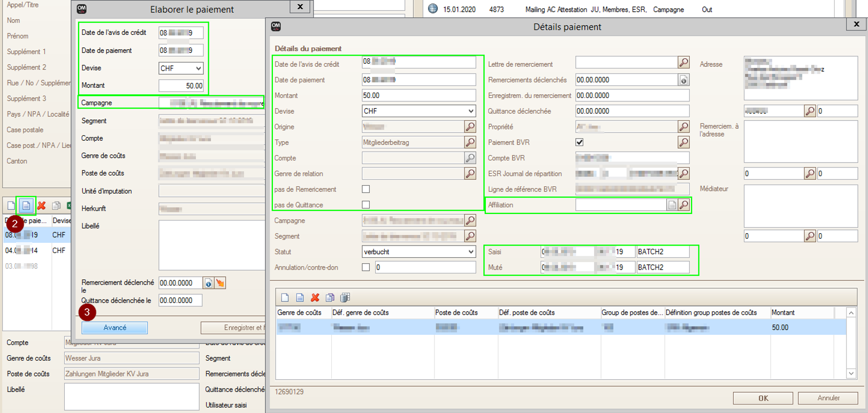Toggle pas de Quittance checkbox
This screenshot has width=868, height=413.
[x=366, y=205]
